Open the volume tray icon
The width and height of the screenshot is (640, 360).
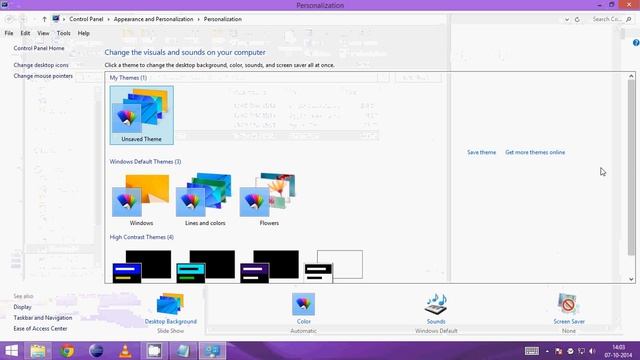[592, 351]
